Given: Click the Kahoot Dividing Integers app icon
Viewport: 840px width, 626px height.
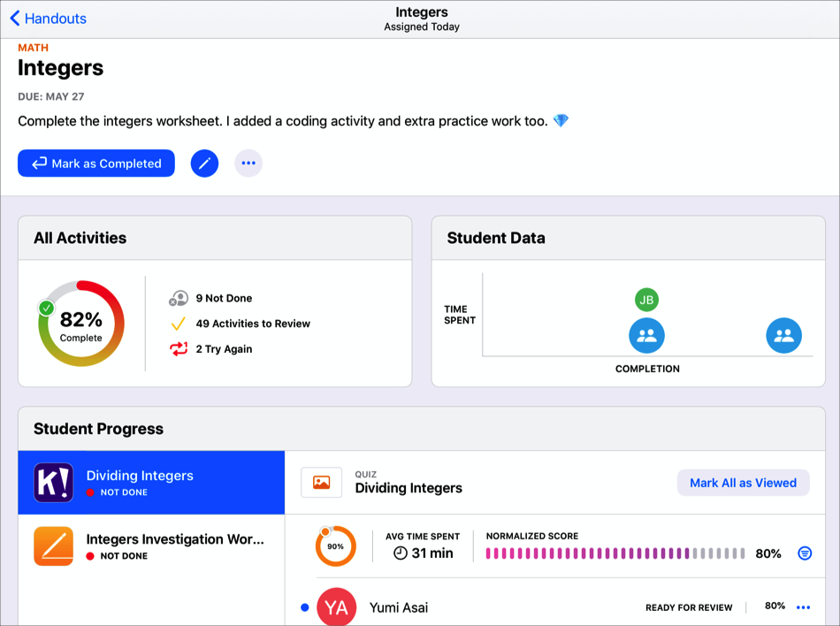Looking at the screenshot, I should coord(53,483).
